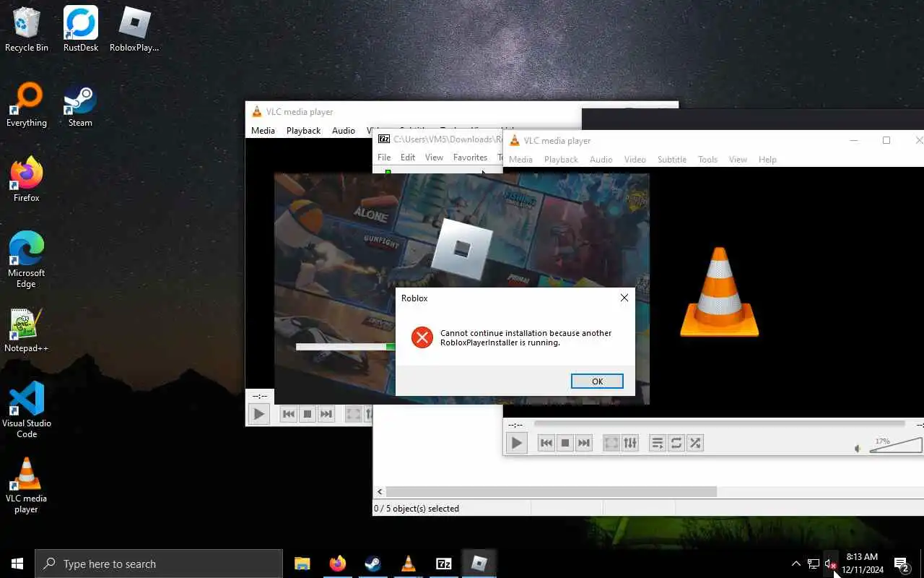Open the Windows Start menu
The image size is (924, 578).
17,564
